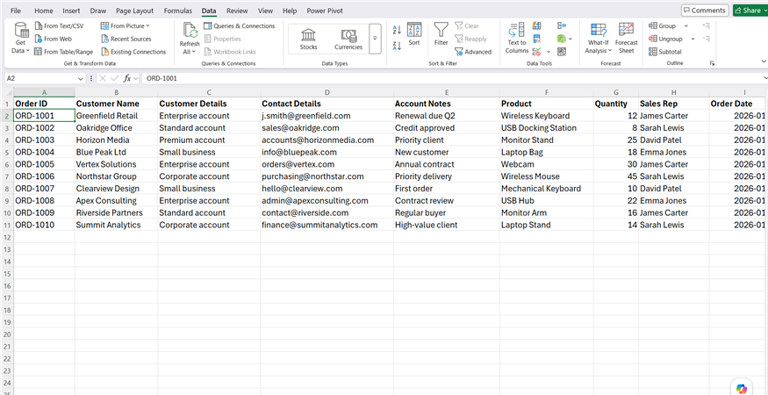Click the Remove Duplicates icon

(537, 39)
